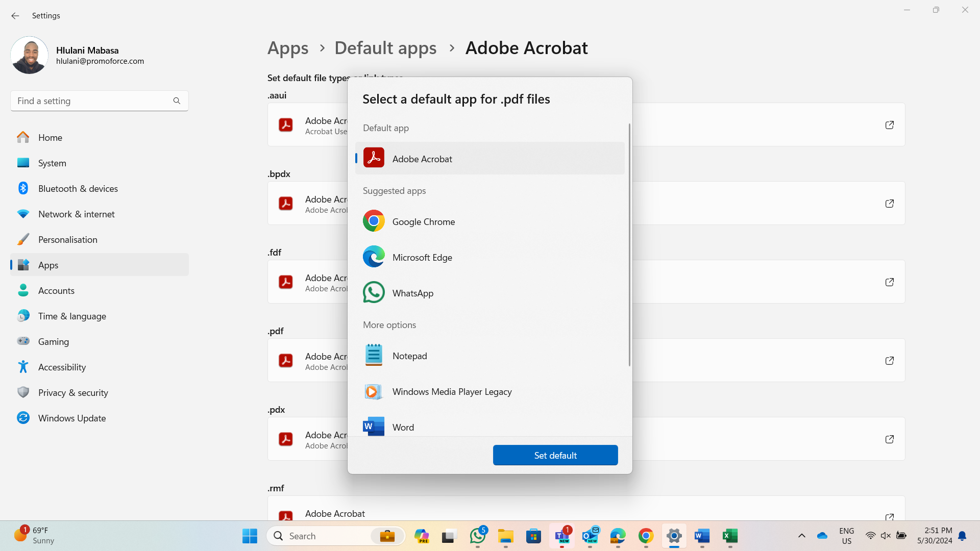Screen dimensions: 980x551
Task: Choose Google Chrome for .pdf files
Action: 489,221
